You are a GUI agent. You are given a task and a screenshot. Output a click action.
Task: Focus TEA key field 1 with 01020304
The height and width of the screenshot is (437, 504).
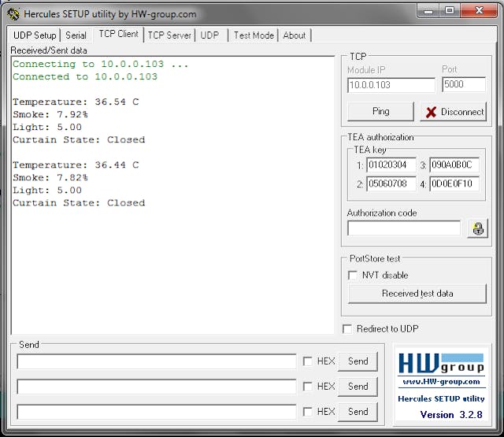(391, 165)
